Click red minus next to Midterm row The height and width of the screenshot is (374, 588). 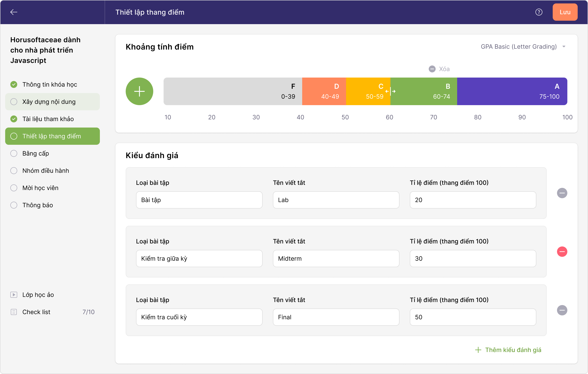562,252
